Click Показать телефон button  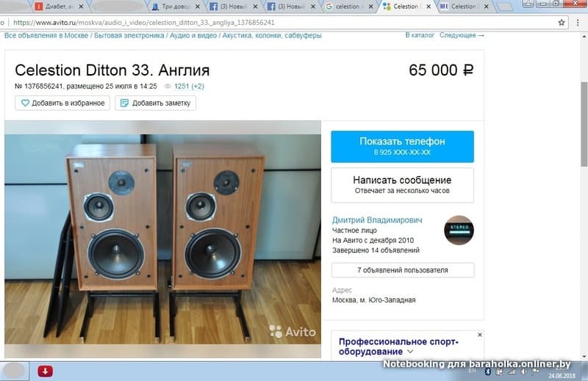[402, 147]
